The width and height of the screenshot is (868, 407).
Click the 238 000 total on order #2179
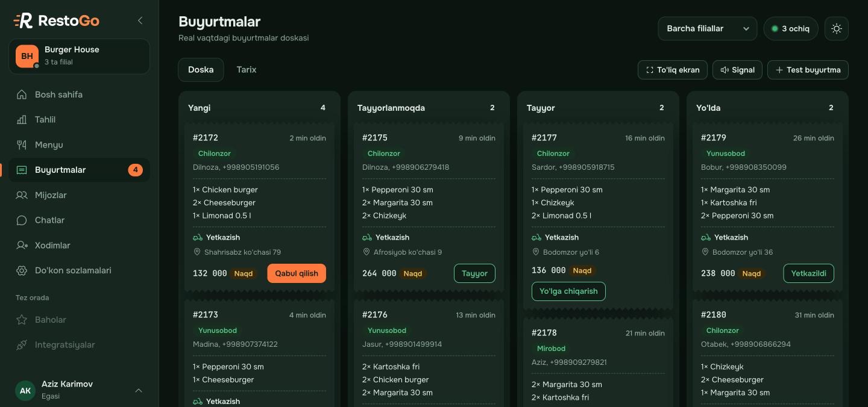coord(718,273)
